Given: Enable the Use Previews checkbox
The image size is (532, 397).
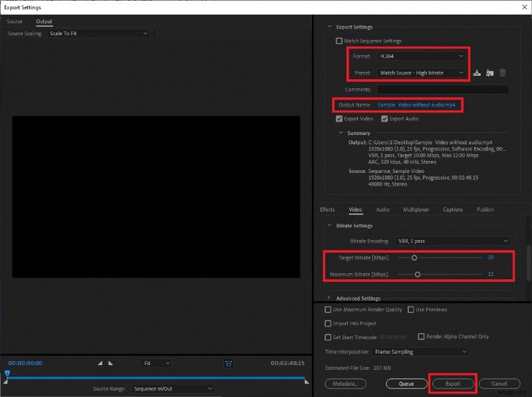Looking at the screenshot, I should pos(411,309).
